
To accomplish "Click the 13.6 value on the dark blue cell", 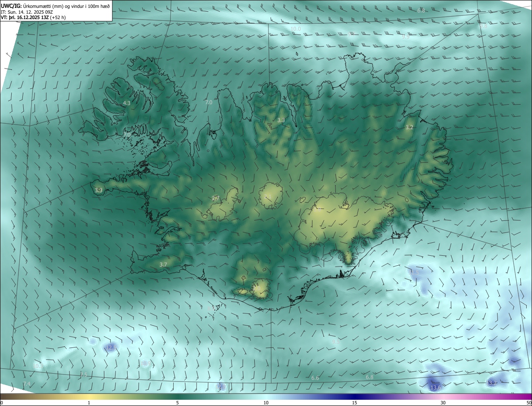I will (x=435, y=388).
